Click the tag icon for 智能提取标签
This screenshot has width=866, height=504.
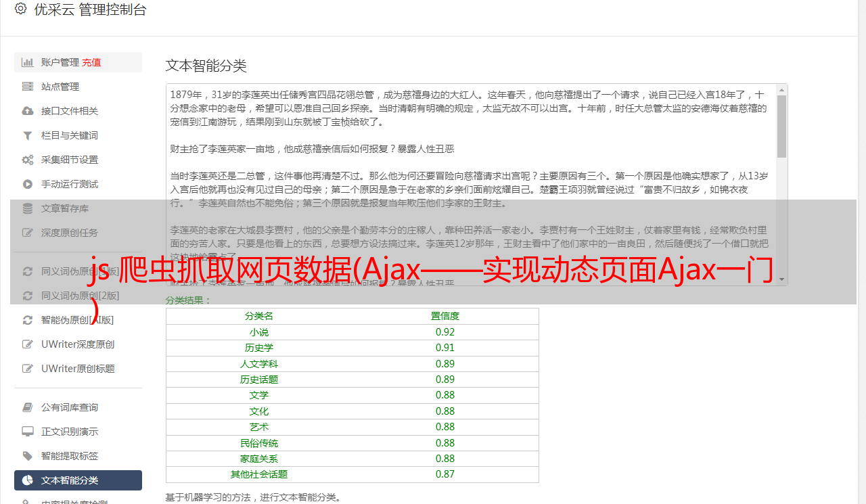coord(28,456)
